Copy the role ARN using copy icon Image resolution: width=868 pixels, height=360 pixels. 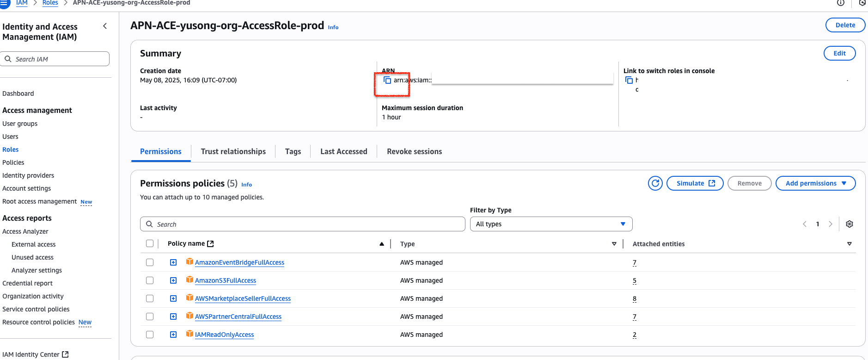387,80
